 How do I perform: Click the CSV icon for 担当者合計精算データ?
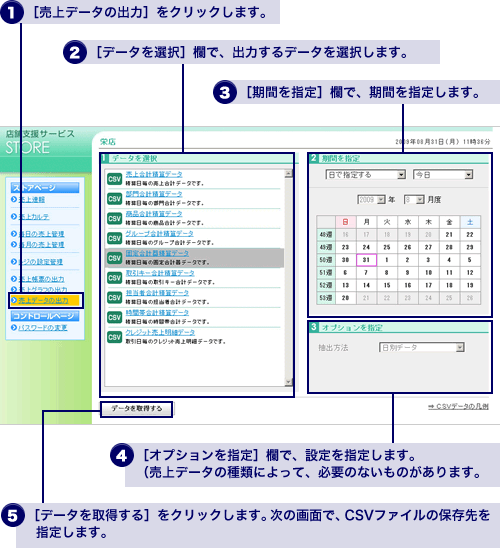(x=114, y=297)
